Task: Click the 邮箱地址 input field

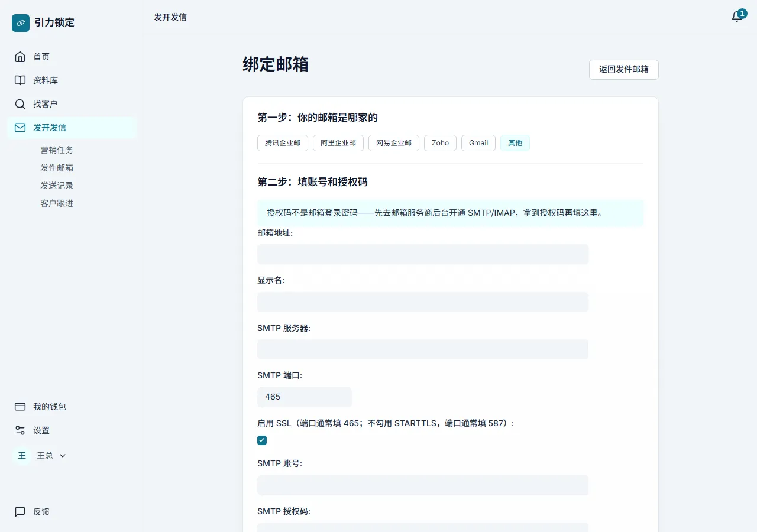Action: click(423, 254)
